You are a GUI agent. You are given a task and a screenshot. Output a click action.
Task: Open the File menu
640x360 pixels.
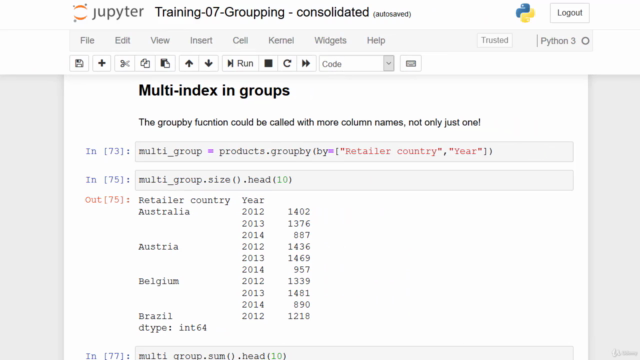pos(87,40)
